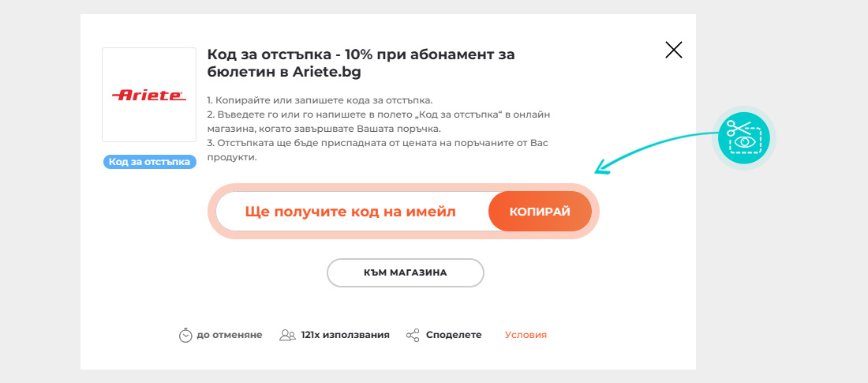The height and width of the screenshot is (383, 868).
Task: Click the "121x използвания" usage text
Action: 345,335
